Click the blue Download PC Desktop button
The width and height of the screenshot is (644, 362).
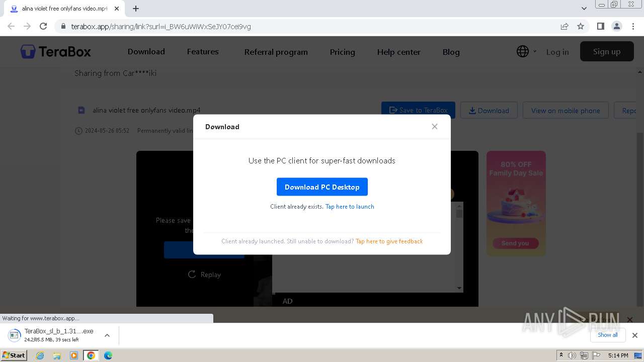coord(322,187)
